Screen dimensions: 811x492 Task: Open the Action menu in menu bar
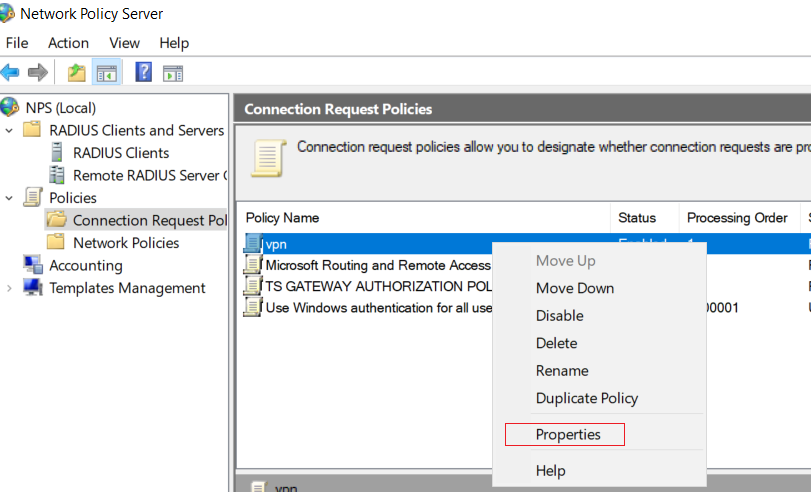(x=68, y=43)
